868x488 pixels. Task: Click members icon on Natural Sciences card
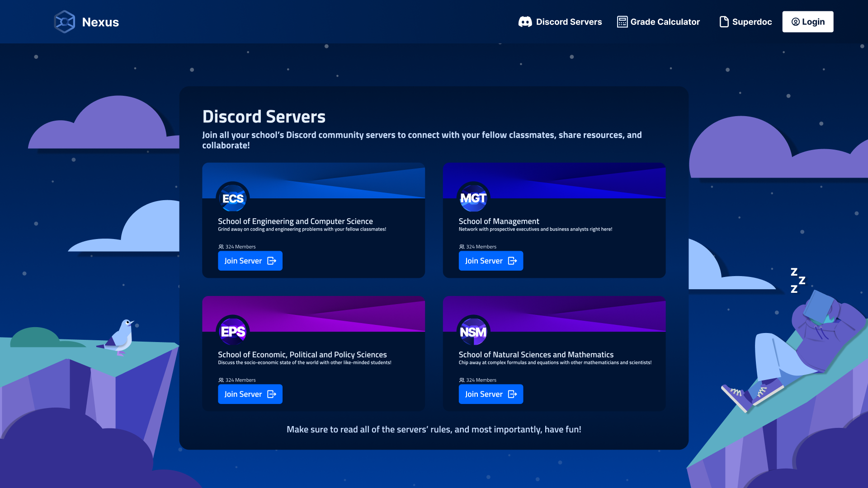(x=462, y=380)
